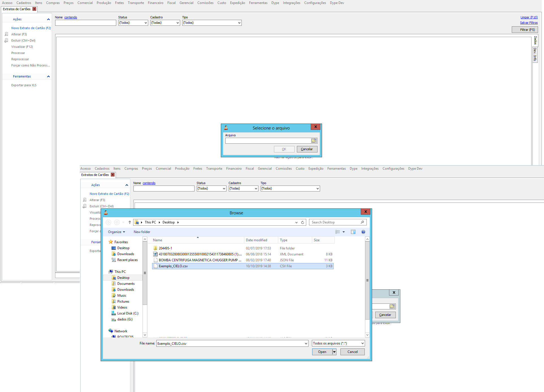Open the Todos os arquivos (*.*) file type filter
Viewport: 544px width, 392px height.
coord(338,343)
